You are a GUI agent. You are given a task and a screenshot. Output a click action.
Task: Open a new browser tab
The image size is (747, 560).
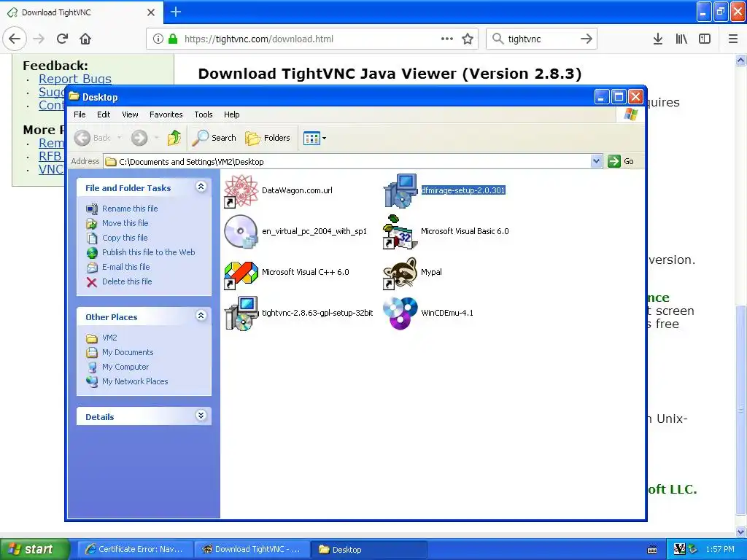tap(176, 12)
